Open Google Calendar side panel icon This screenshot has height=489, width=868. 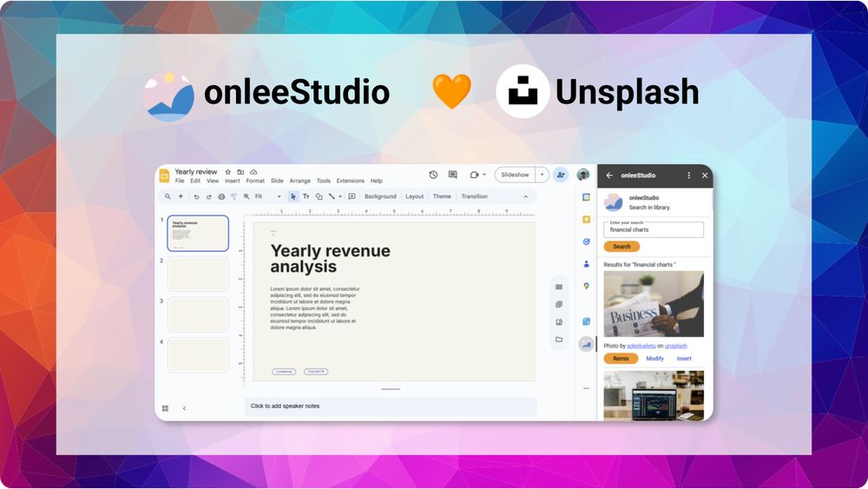click(586, 197)
